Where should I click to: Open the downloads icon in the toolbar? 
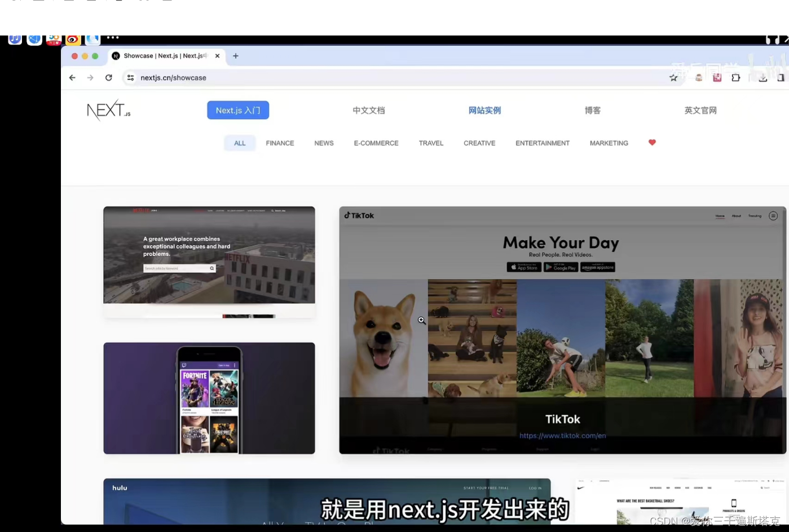coord(762,78)
